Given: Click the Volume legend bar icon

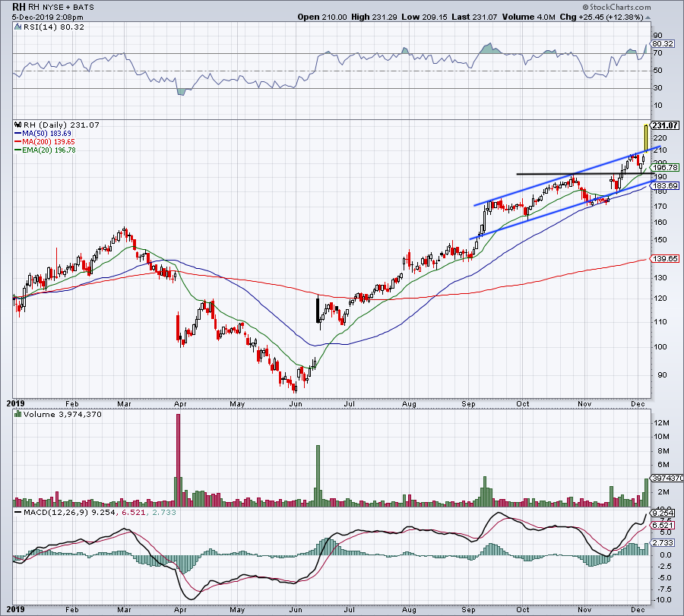Looking at the screenshot, I should [x=18, y=414].
